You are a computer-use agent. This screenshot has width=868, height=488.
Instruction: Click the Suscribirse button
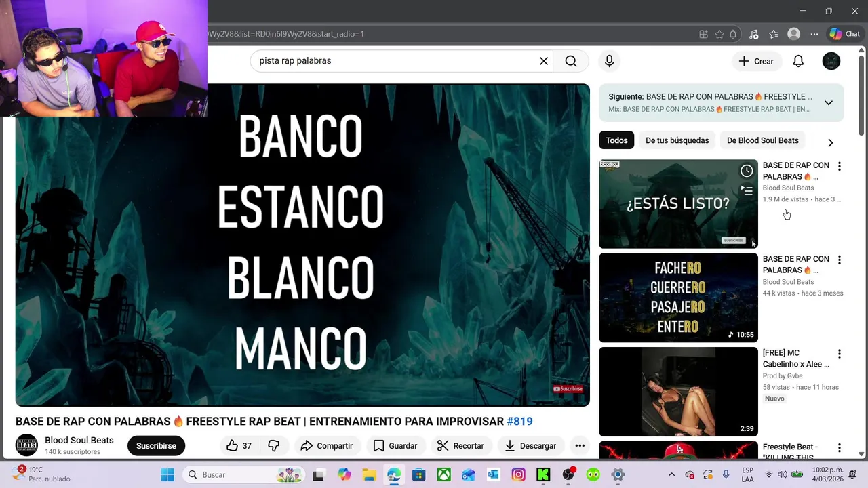tap(156, 446)
